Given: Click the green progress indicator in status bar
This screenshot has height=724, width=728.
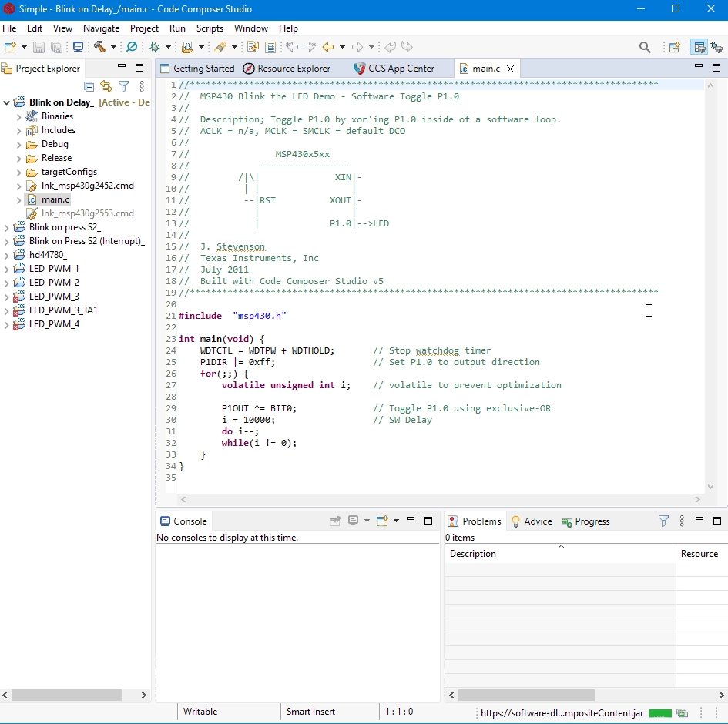Looking at the screenshot, I should [x=660, y=713].
